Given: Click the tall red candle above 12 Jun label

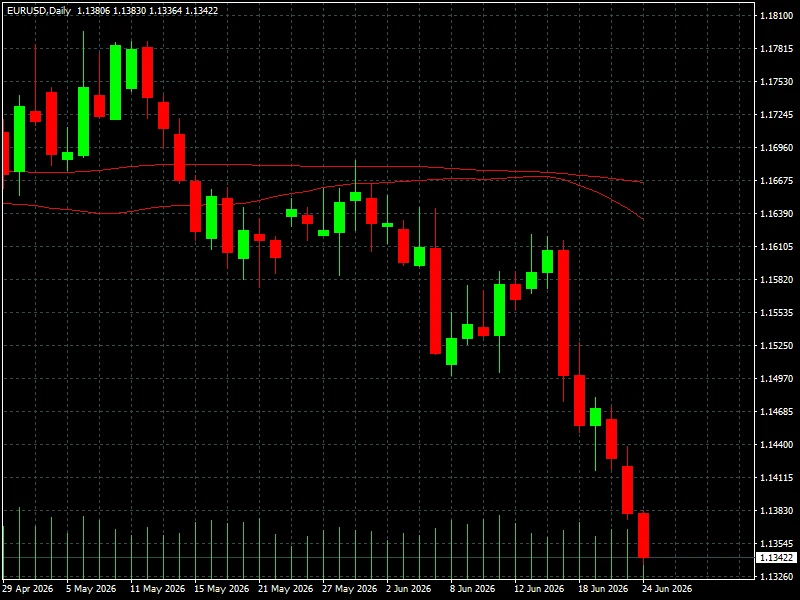Looking at the screenshot, I should [x=563, y=313].
